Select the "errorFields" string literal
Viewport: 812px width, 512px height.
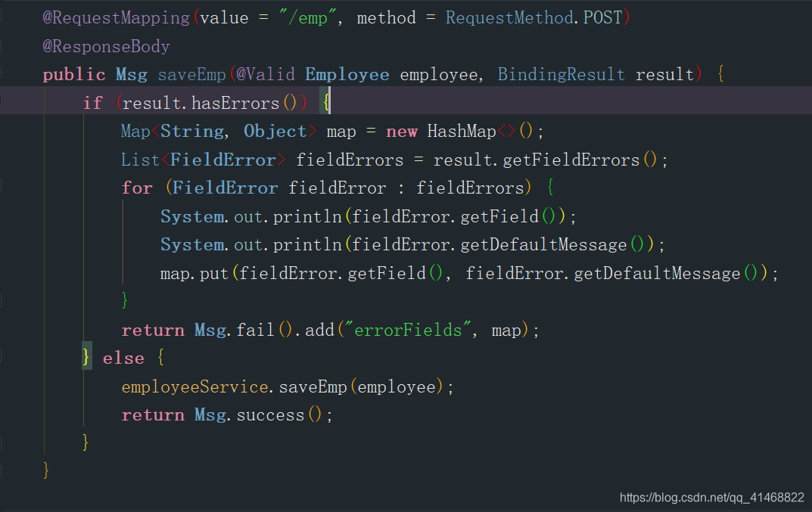click(x=408, y=330)
